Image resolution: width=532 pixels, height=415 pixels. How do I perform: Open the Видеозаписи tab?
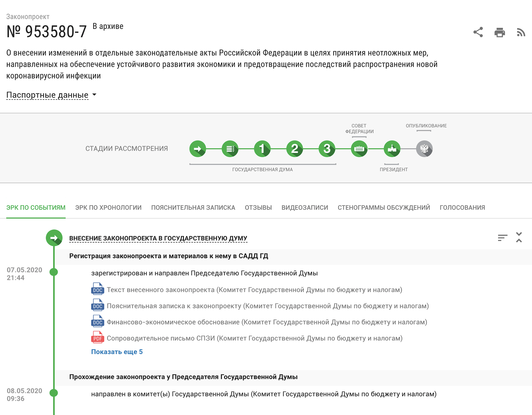(x=305, y=207)
